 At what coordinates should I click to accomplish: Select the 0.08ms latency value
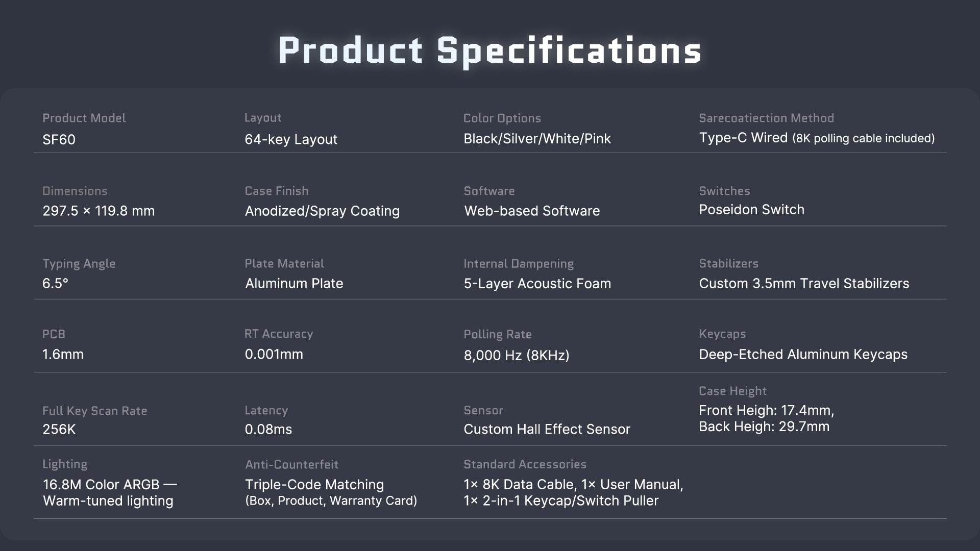click(268, 430)
